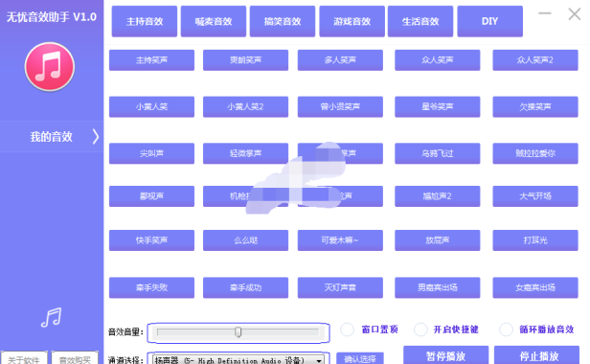Click 暂停播放 to pause playback
Image resolution: width=590 pixels, height=364 pixels.
(x=446, y=355)
